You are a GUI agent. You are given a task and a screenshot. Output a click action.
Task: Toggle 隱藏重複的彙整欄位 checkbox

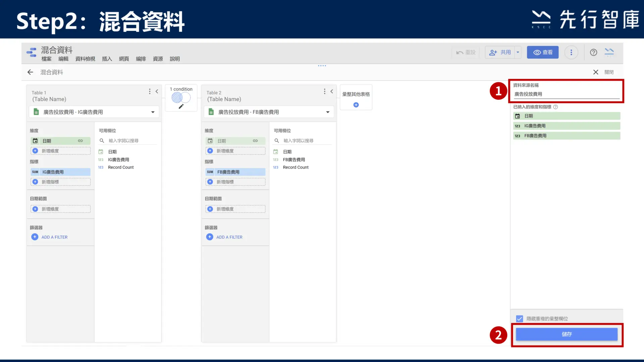[x=519, y=319]
